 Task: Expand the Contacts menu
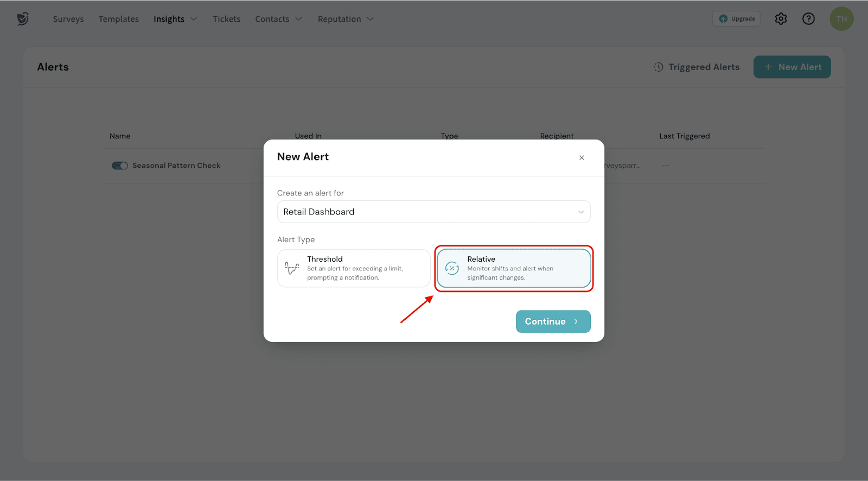pyautogui.click(x=278, y=19)
